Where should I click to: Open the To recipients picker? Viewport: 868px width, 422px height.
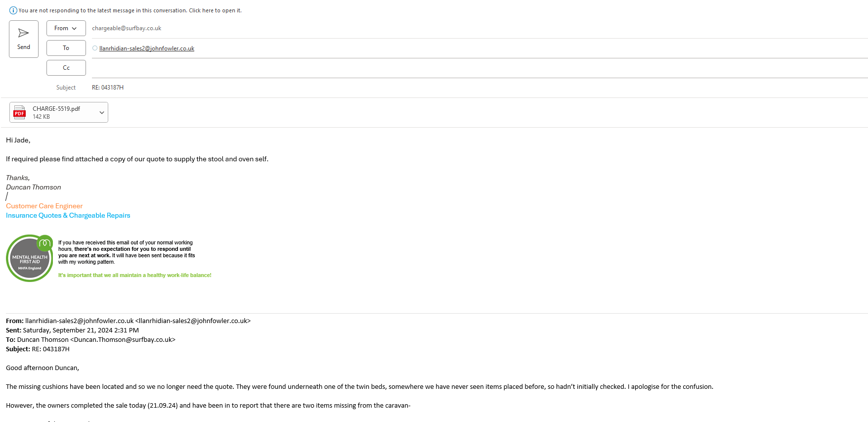point(66,48)
